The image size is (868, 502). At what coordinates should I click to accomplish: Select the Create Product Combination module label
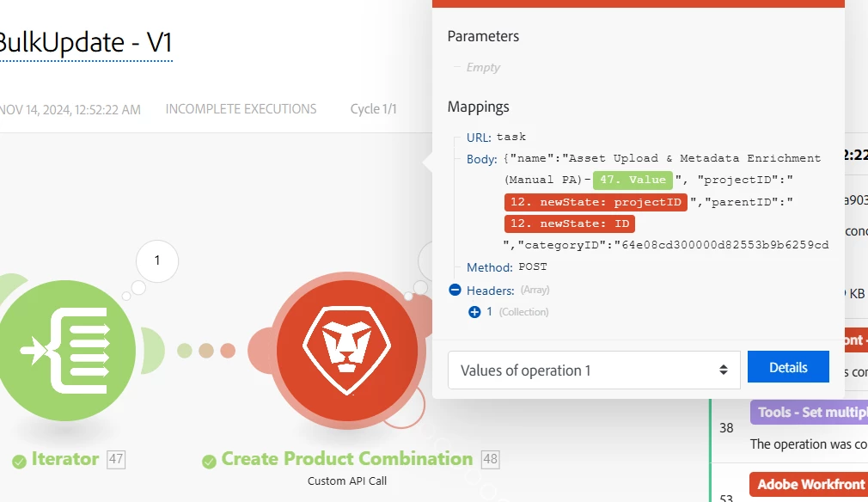click(x=347, y=459)
